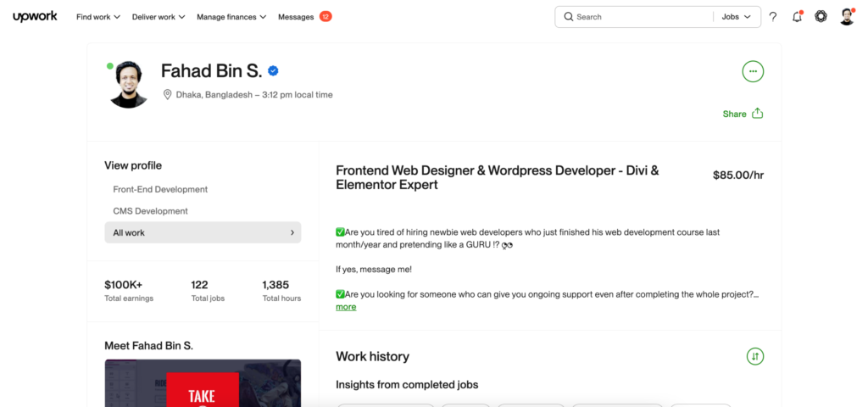This screenshot has width=868, height=407.
Task: Select the All work profile item
Action: click(202, 232)
